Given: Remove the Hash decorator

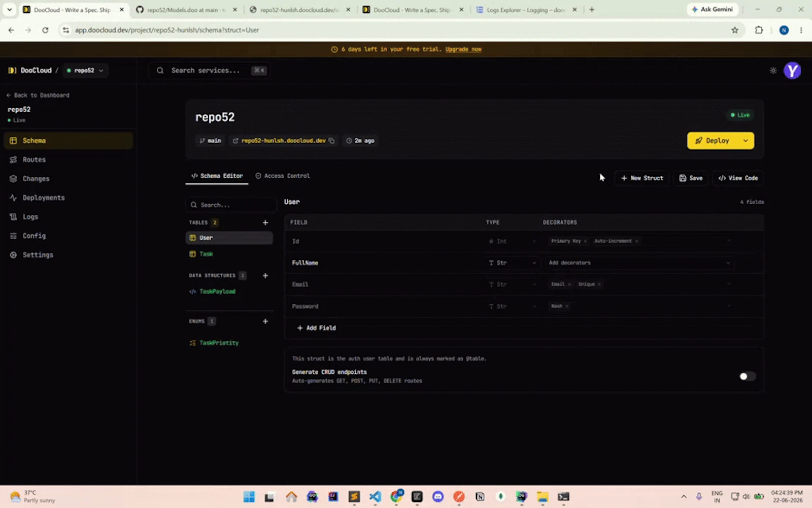Looking at the screenshot, I should pos(567,306).
